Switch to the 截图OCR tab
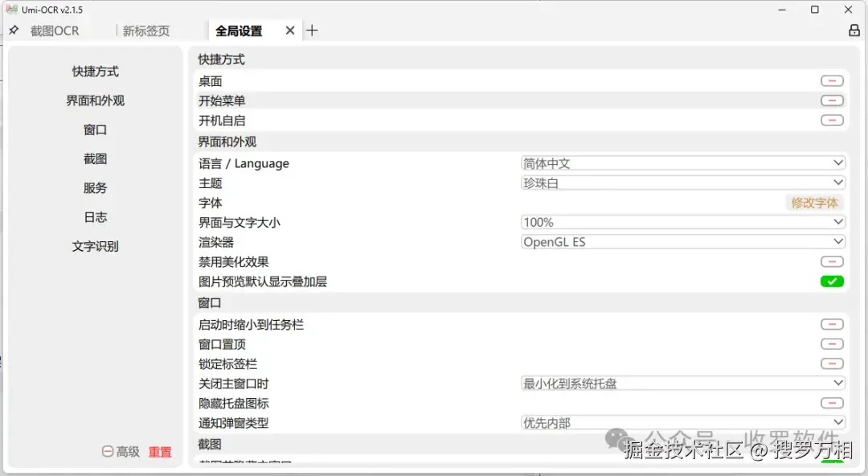The height and width of the screenshot is (476, 868). pos(56,31)
